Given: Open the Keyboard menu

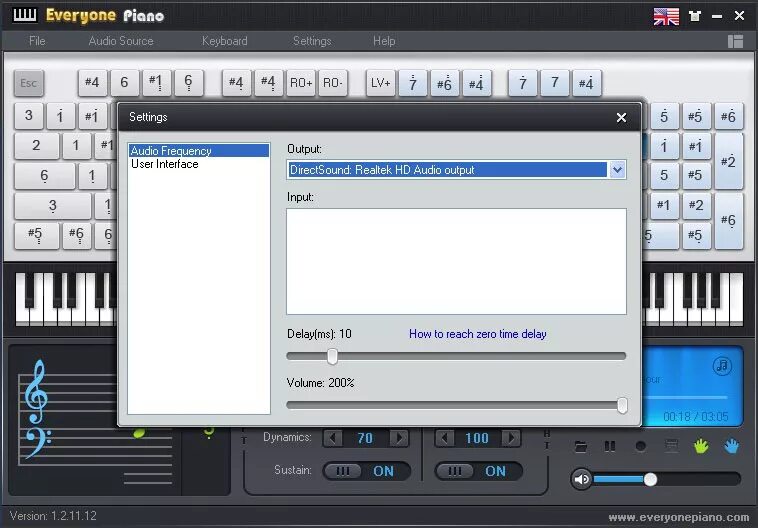Looking at the screenshot, I should coord(224,41).
